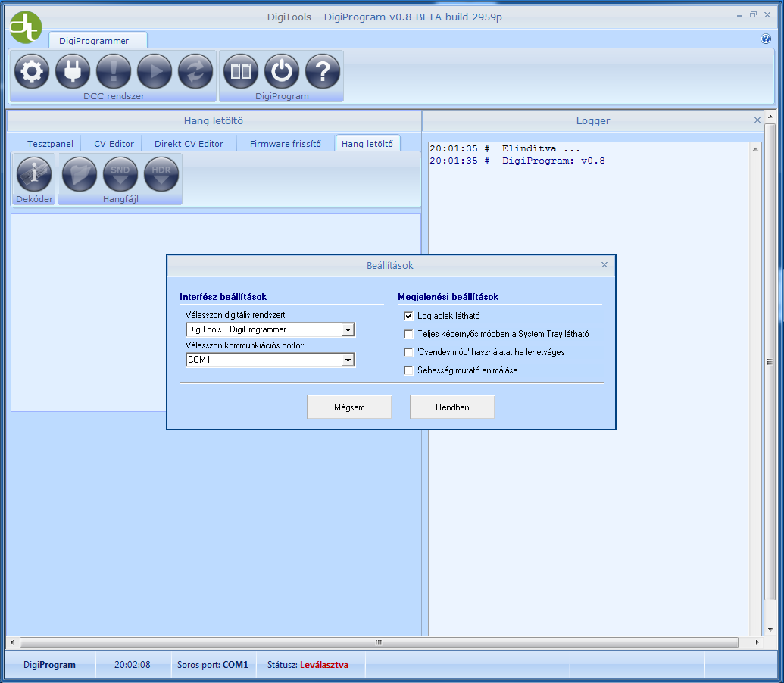Click the plug connect icon
Viewport: 784px width, 683px height.
click(73, 72)
